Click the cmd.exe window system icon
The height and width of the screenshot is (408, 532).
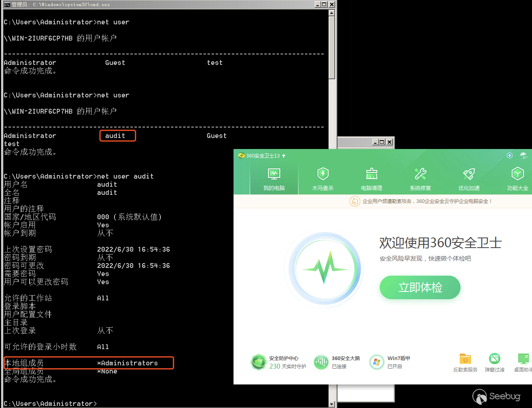(7, 4)
